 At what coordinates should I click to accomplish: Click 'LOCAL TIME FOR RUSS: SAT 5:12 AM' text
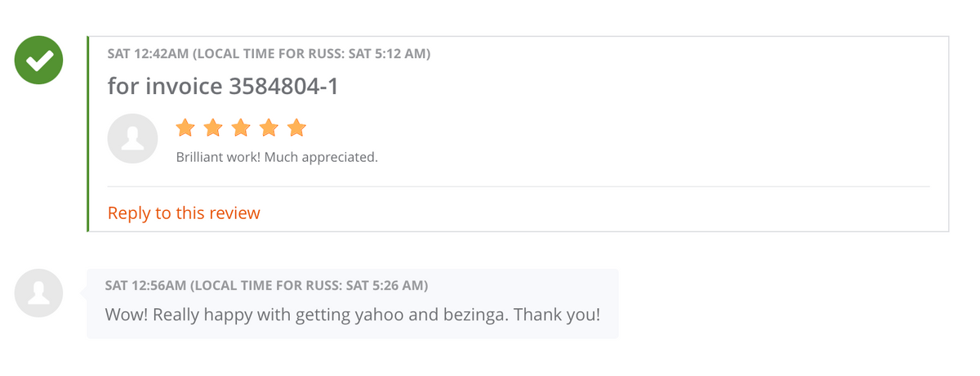tap(311, 54)
